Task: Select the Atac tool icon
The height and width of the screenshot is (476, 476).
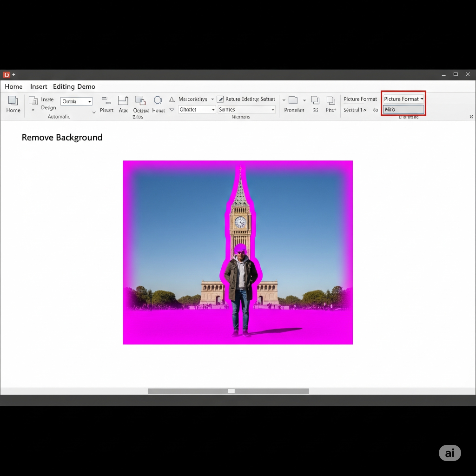Action: coord(123,101)
